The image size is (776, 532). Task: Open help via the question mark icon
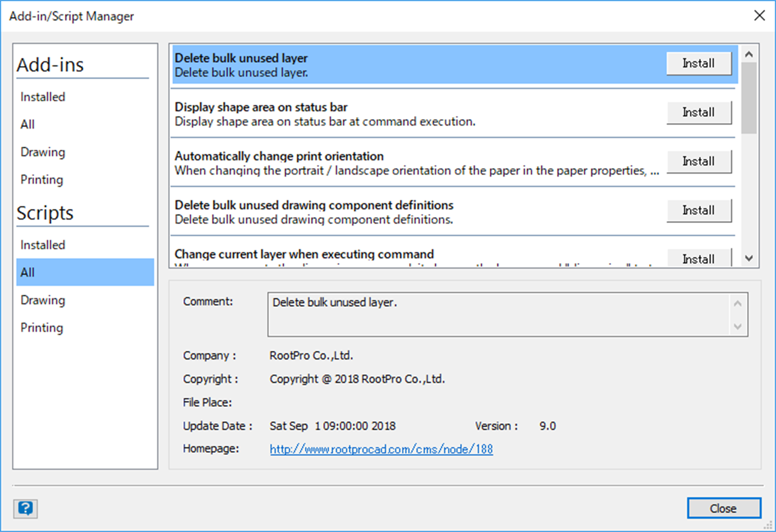coord(25,508)
